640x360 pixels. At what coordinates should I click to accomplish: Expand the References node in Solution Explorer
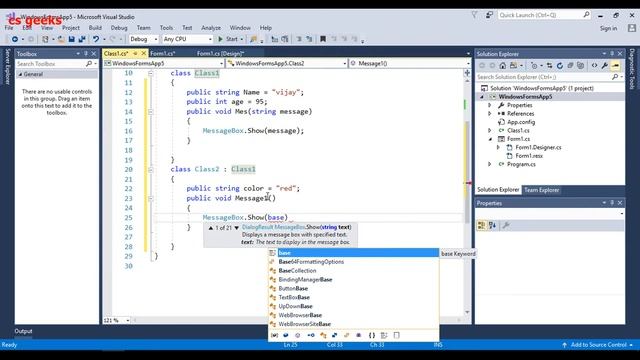click(490, 114)
